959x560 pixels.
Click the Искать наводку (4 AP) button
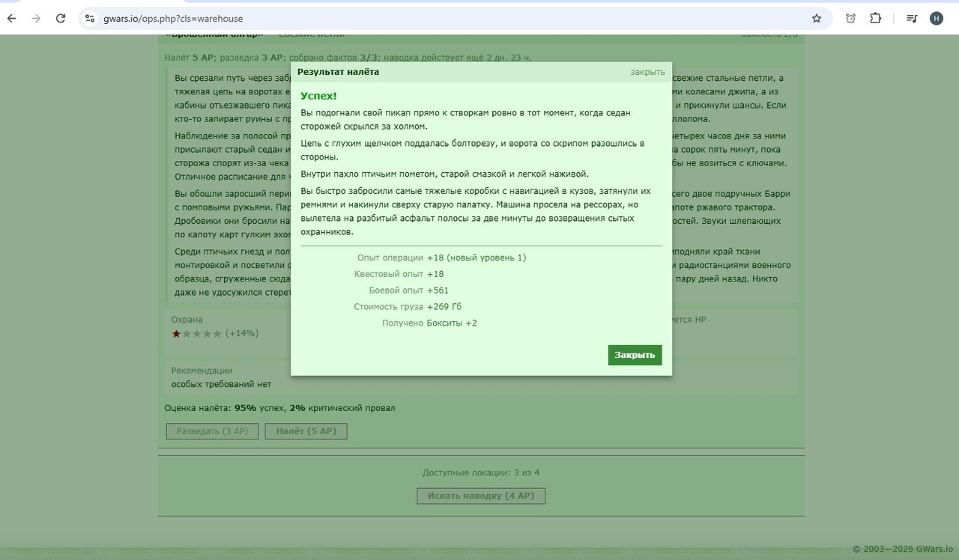[481, 496]
